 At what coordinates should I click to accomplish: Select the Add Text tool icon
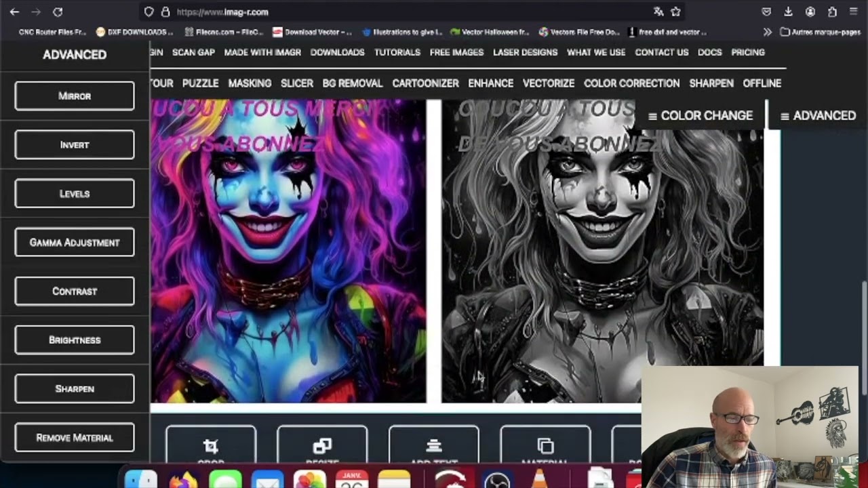pyautogui.click(x=434, y=445)
